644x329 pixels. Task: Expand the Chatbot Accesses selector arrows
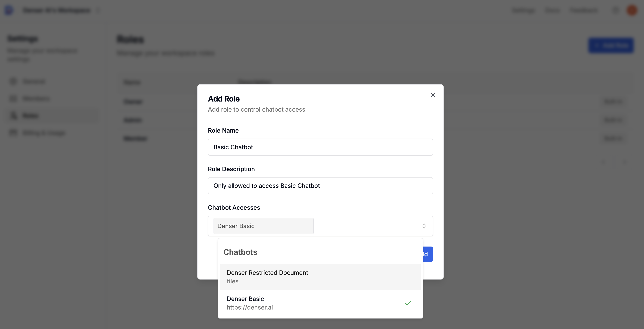tap(424, 226)
